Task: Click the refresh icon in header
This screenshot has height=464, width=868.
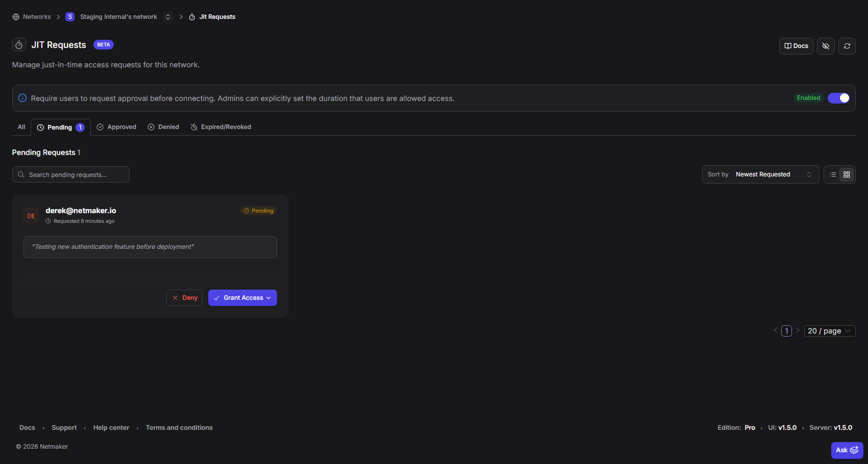Action: [x=847, y=46]
